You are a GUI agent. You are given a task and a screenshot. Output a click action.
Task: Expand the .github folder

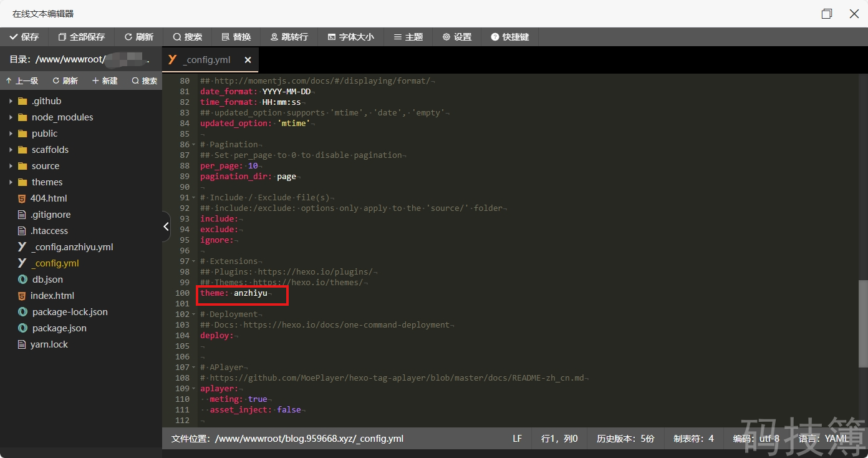click(11, 101)
